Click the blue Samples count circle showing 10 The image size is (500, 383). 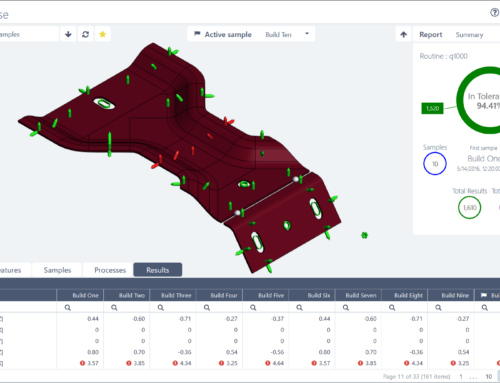click(x=435, y=164)
